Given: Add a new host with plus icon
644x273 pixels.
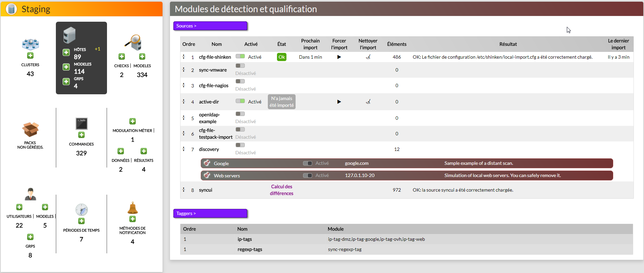Looking at the screenshot, I should [x=66, y=52].
